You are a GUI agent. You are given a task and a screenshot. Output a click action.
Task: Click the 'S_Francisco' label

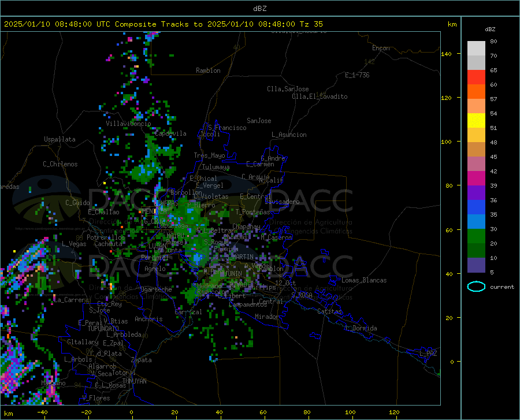coord(227,128)
